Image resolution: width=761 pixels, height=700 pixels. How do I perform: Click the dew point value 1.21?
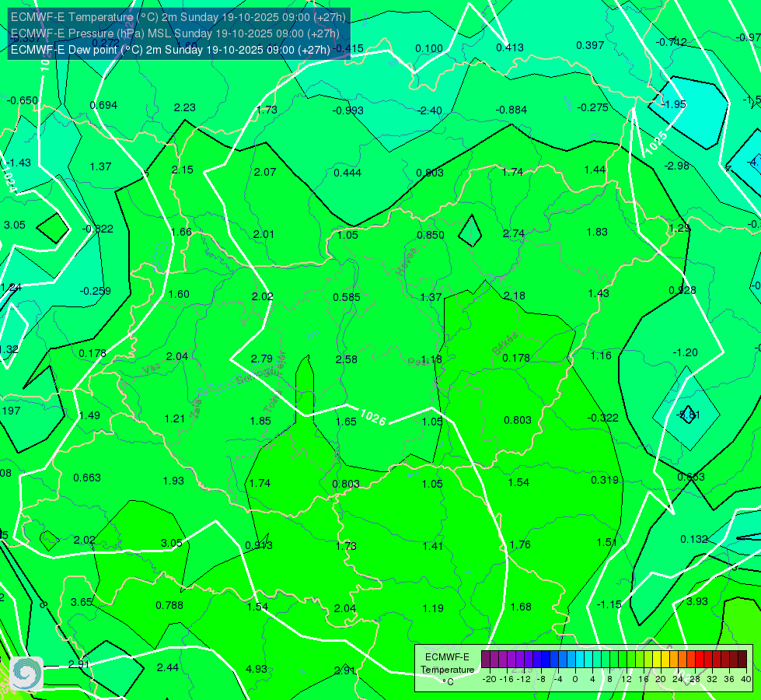174,418
